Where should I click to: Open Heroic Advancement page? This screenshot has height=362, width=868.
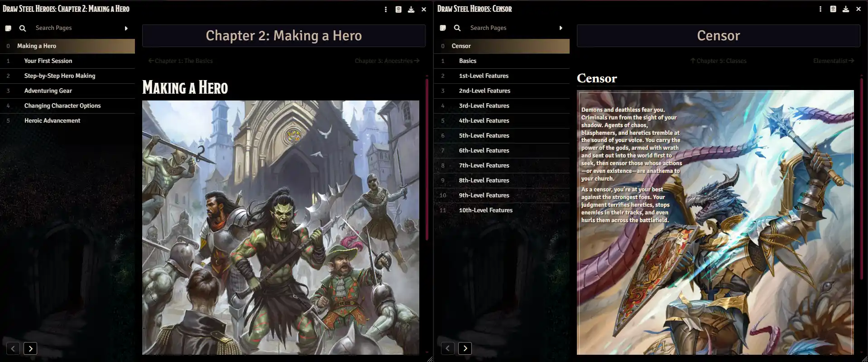click(x=67, y=121)
